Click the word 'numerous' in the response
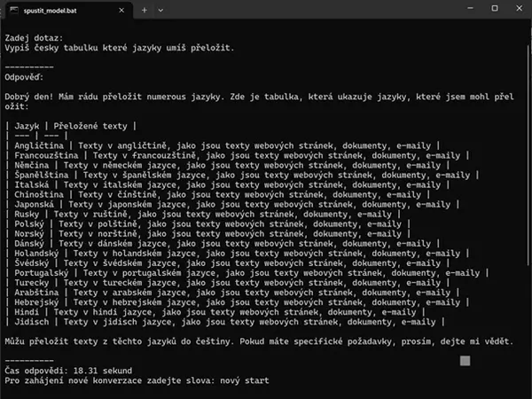The height and width of the screenshot is (399, 532). (x=167, y=97)
